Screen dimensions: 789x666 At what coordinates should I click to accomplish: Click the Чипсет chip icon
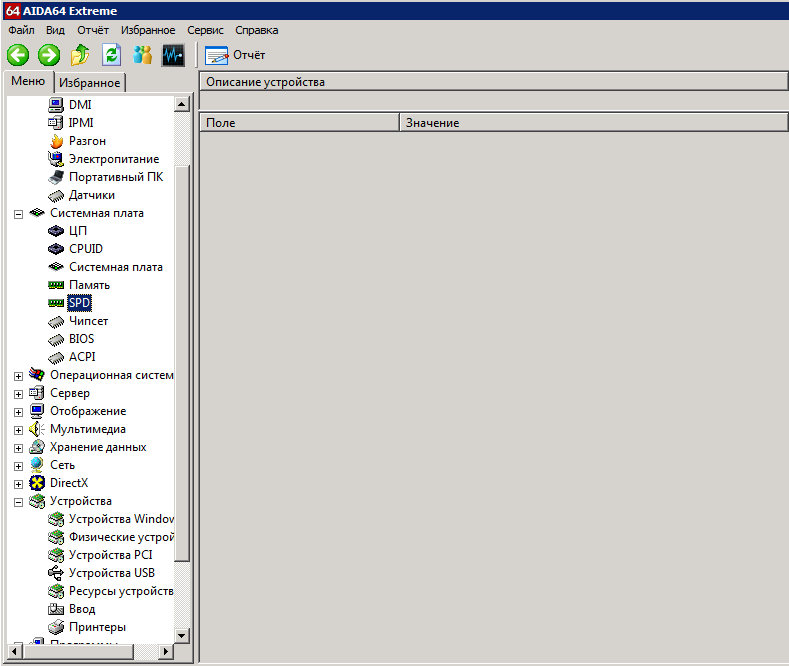[56, 321]
